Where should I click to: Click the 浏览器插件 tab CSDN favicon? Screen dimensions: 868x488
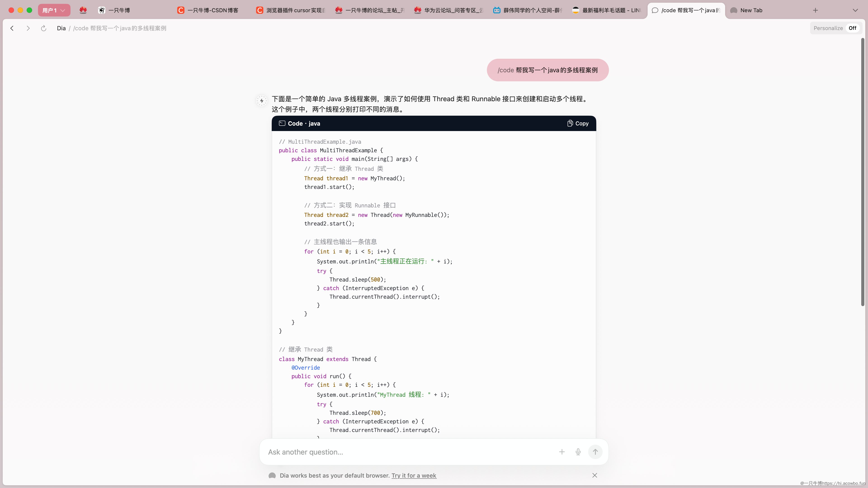pos(260,10)
